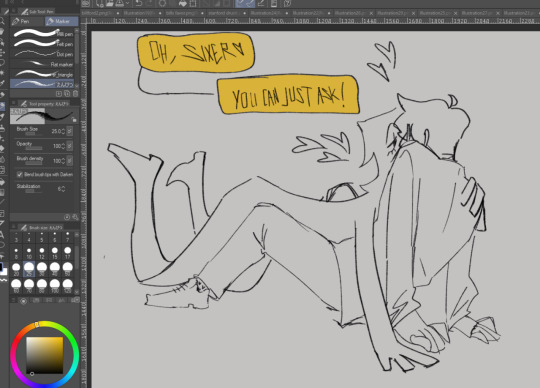Screen dimensions: 540x388
Task: Switch to the Marker sub tool group tab
Action: coord(62,21)
